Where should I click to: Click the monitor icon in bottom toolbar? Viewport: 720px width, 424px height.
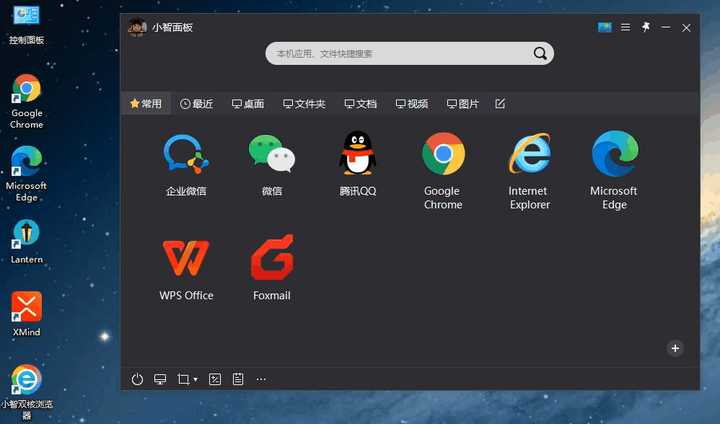(160, 379)
